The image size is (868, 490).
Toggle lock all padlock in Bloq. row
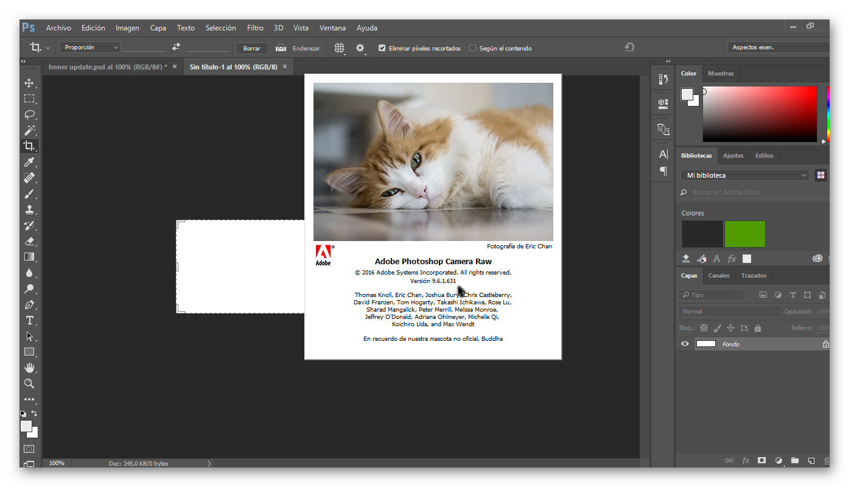758,328
